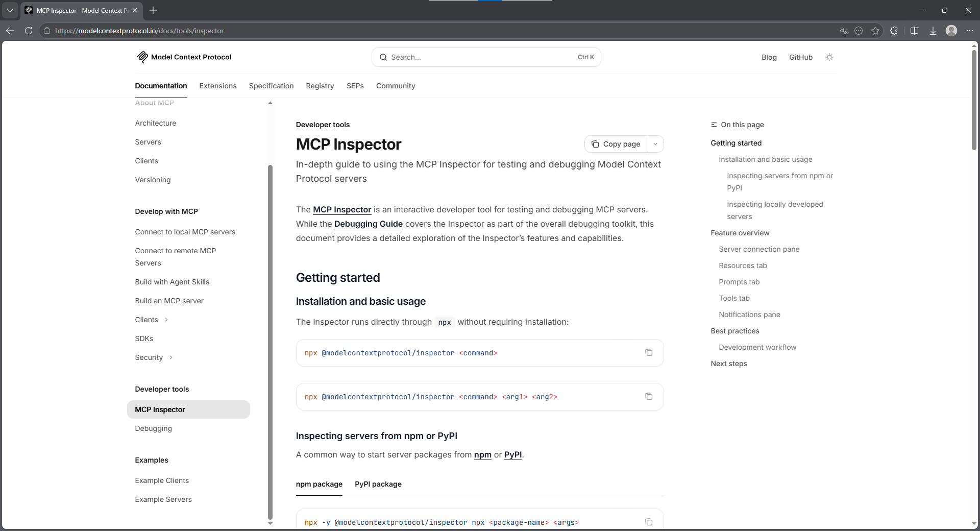The image size is (980, 531).
Task: Open Build an MCP server
Action: 169,301
